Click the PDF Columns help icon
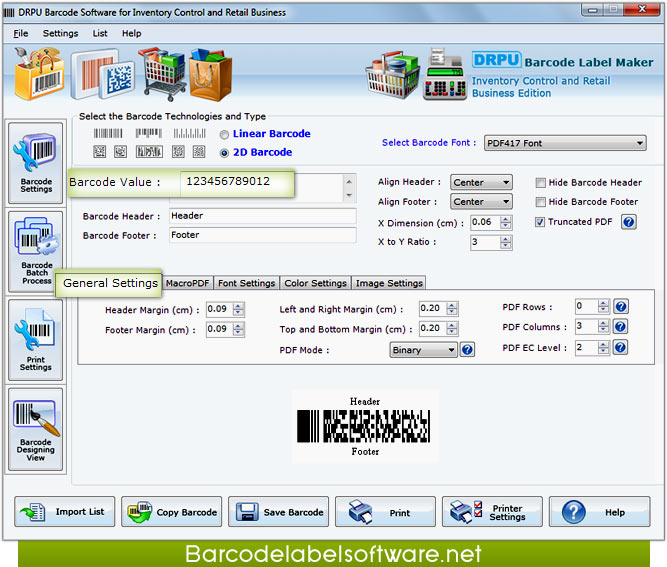 tap(620, 327)
